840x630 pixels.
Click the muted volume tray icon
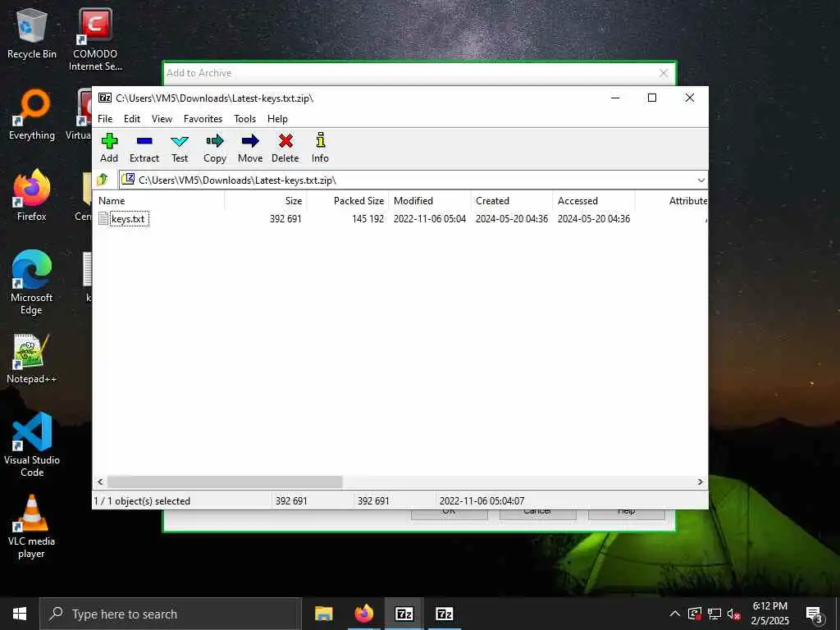click(734, 614)
